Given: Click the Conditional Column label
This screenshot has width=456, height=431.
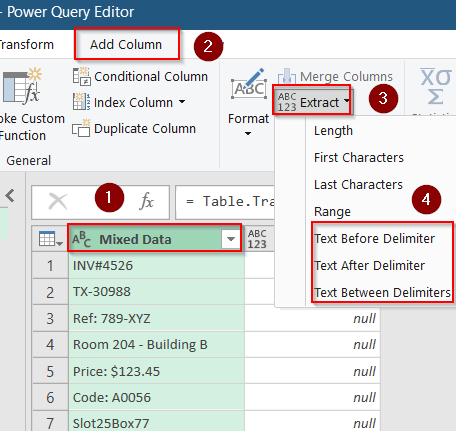Looking at the screenshot, I should [x=151, y=76].
